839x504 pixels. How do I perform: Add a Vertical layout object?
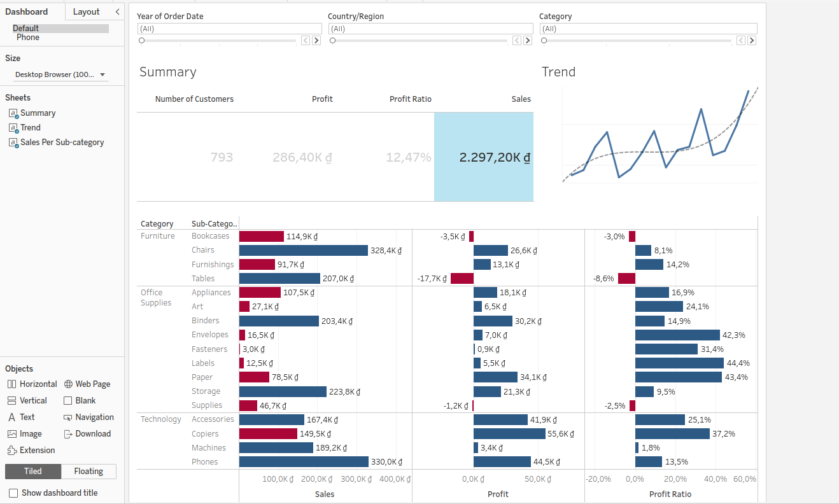pos(27,400)
